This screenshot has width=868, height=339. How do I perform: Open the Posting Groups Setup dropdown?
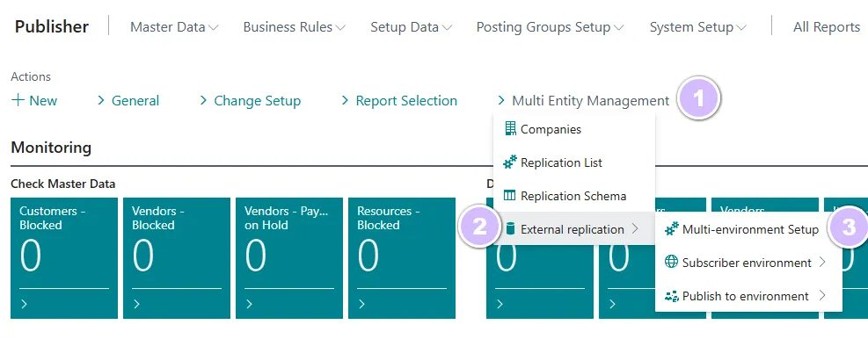pyautogui.click(x=551, y=26)
